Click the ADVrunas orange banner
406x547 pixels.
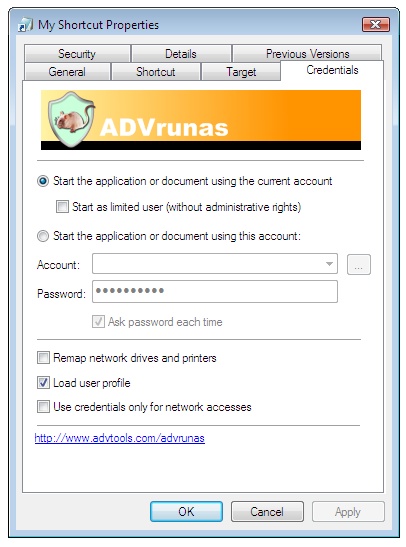tap(201, 120)
